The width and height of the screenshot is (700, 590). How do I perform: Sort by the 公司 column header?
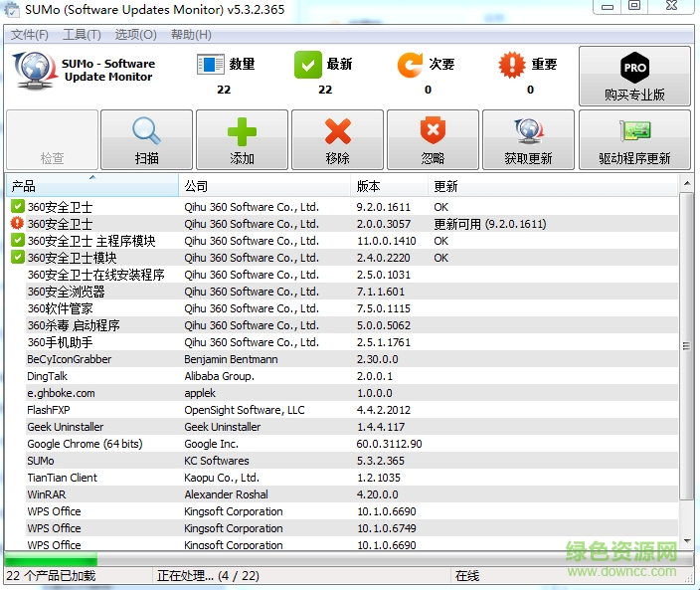point(265,186)
